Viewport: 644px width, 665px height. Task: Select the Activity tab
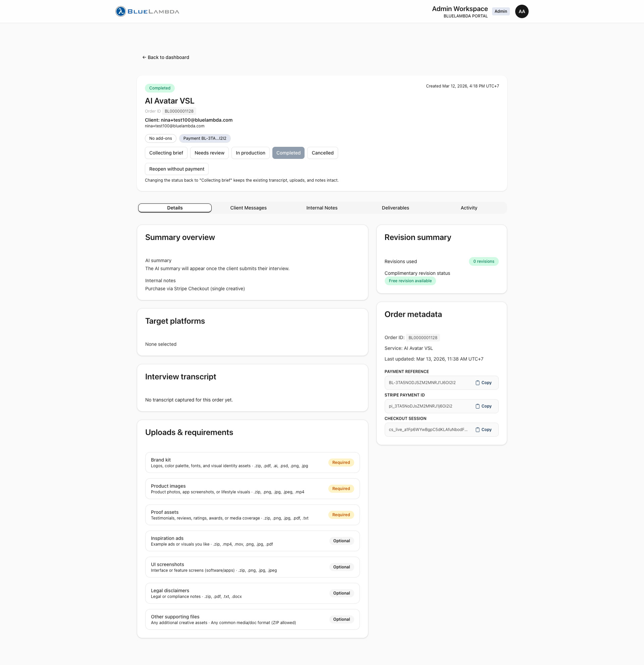(469, 207)
